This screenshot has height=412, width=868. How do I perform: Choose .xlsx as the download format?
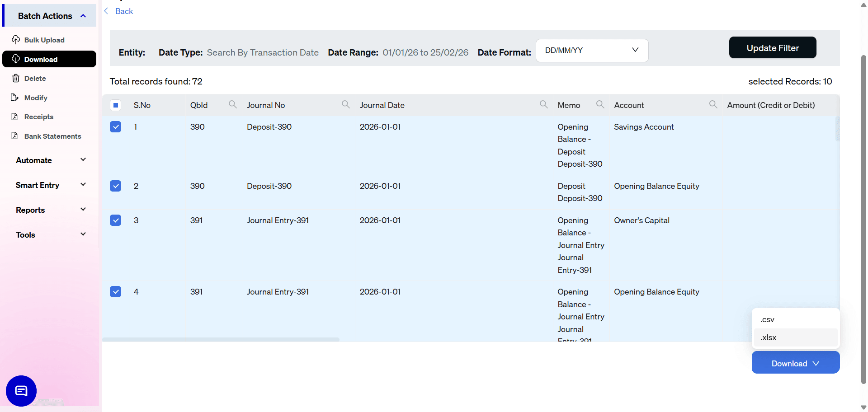click(768, 337)
